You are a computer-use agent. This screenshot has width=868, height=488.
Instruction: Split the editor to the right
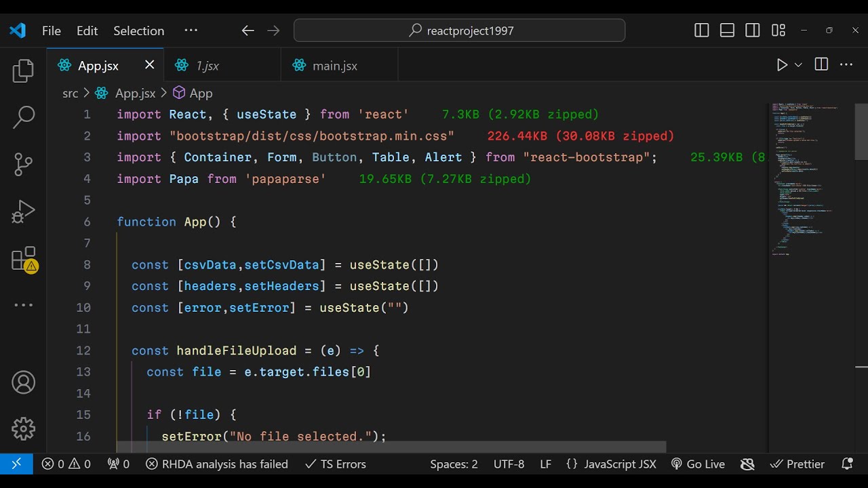pos(821,65)
